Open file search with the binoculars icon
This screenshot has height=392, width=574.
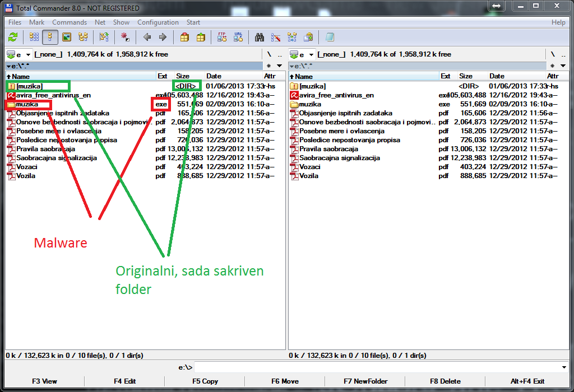click(x=260, y=37)
